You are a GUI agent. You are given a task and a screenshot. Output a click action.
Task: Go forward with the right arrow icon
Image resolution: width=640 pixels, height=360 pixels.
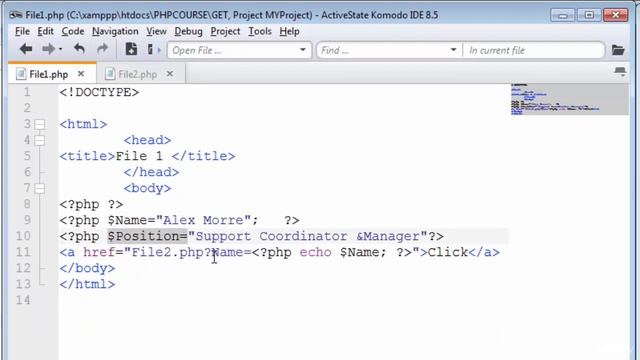point(48,49)
